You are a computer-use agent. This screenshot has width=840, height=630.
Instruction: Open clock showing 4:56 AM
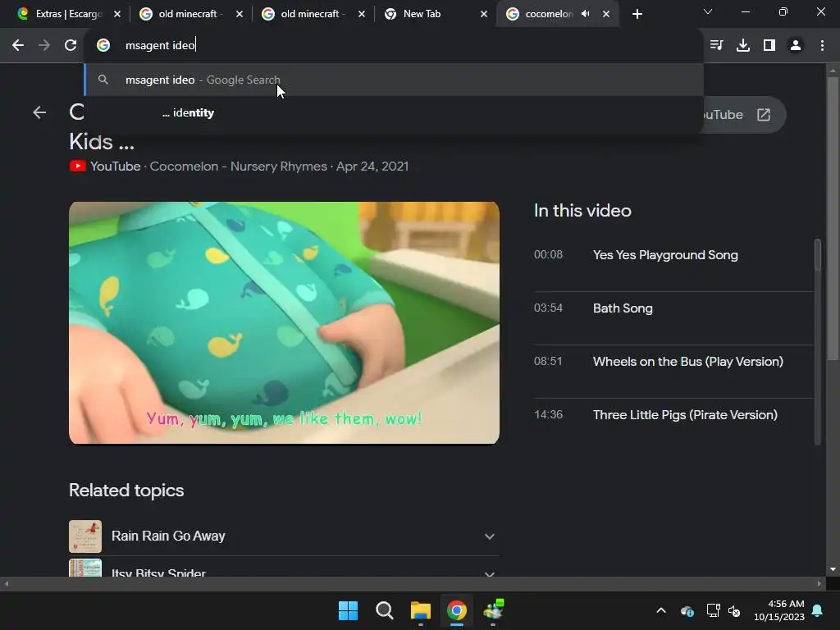[x=779, y=610]
